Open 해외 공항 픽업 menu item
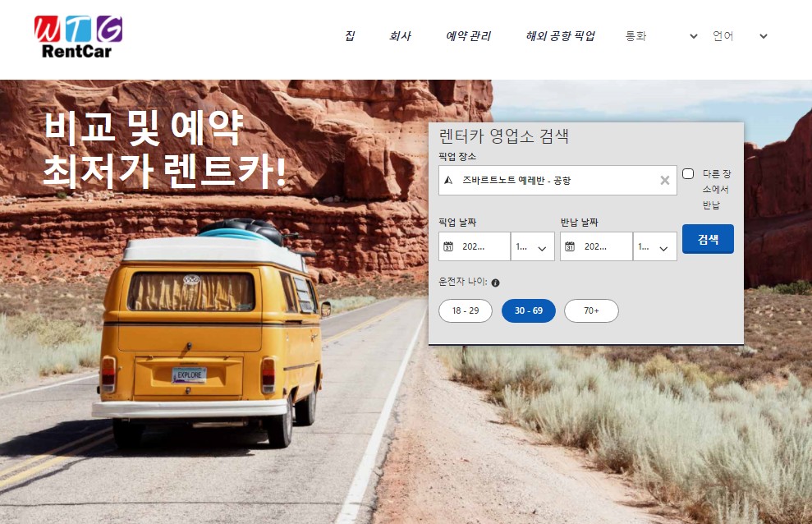The image size is (812, 524). pos(560,36)
